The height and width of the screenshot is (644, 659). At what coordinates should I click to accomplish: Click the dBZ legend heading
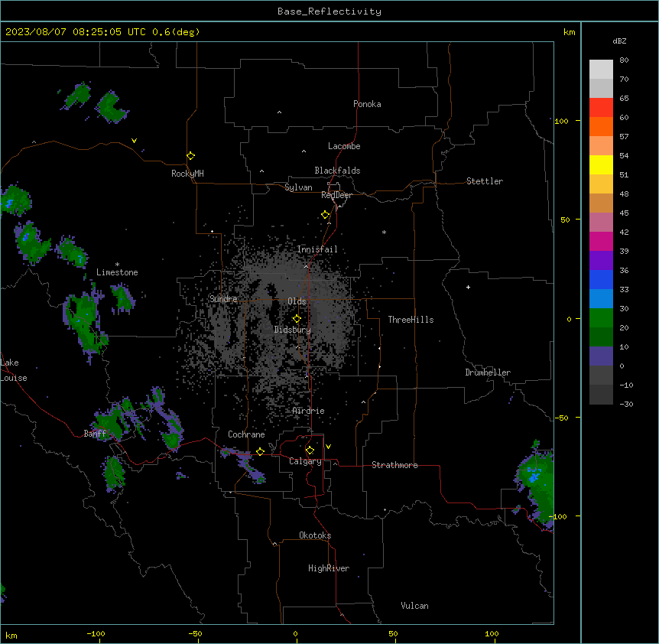click(x=619, y=41)
